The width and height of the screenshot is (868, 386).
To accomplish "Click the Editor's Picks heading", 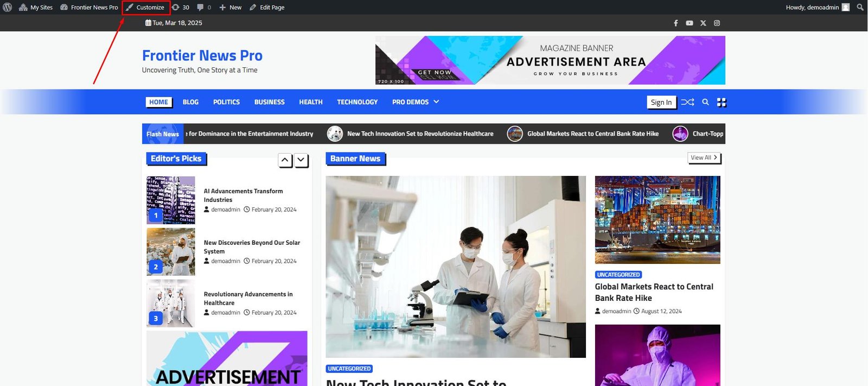I will (x=176, y=159).
